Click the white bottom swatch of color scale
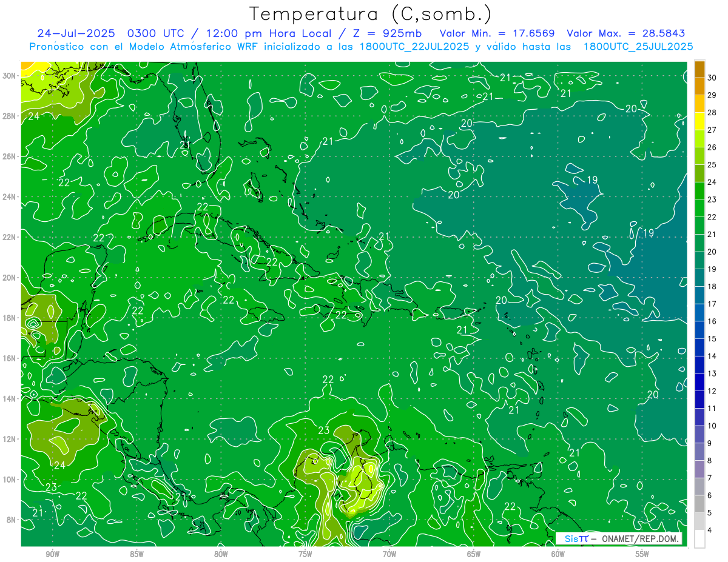Image resolution: width=728 pixels, height=562 pixels. tap(699, 539)
